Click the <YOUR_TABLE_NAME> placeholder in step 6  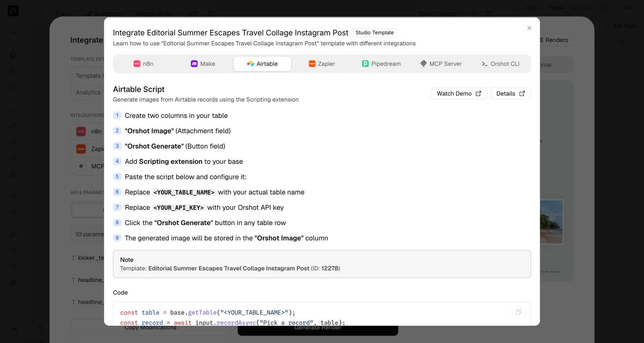coord(184,193)
